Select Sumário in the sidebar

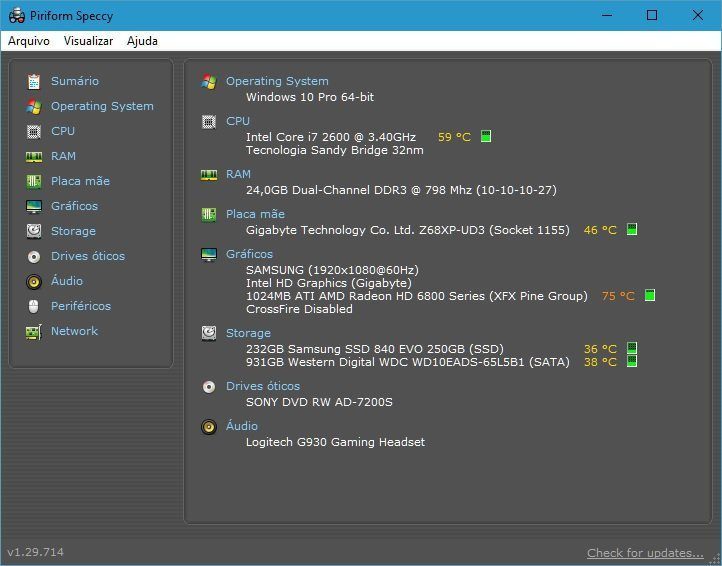[x=75, y=81]
